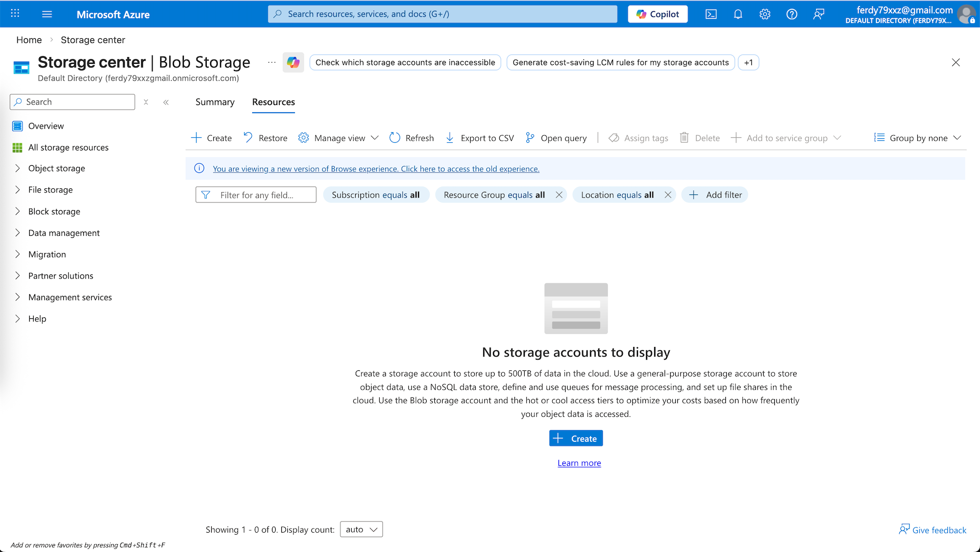
Task: Expand the Data management section
Action: (x=18, y=233)
